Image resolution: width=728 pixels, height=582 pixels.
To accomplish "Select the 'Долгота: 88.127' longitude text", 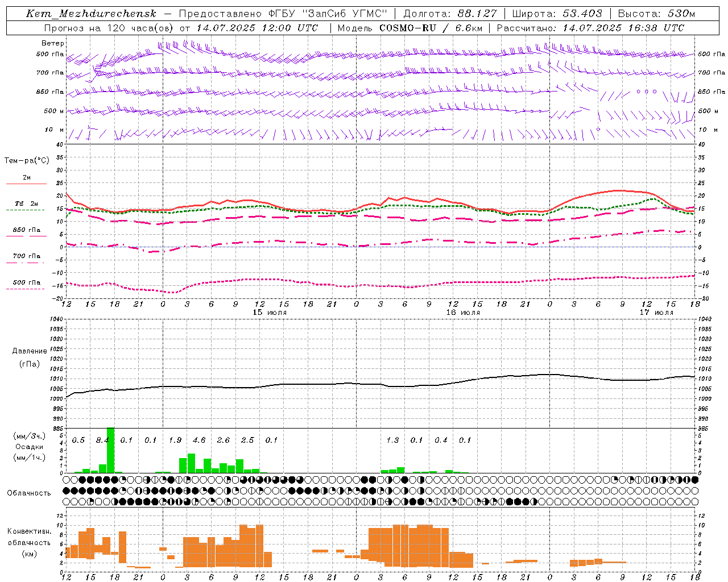I will pos(450,14).
